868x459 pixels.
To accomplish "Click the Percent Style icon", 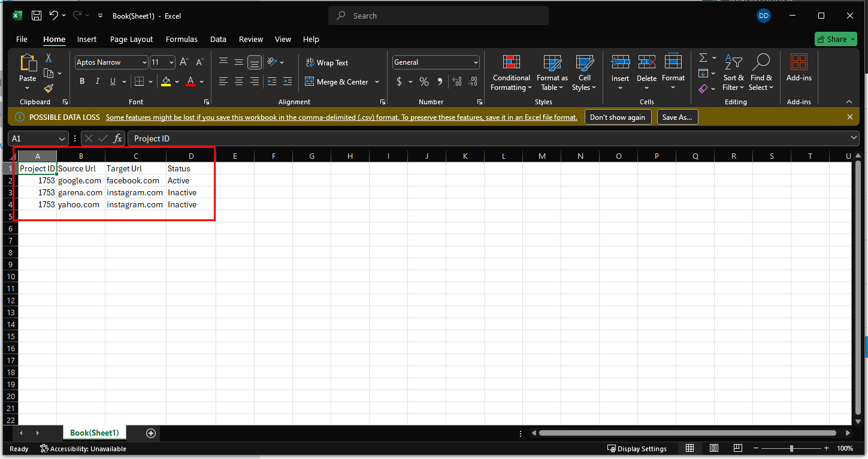I will (x=424, y=81).
